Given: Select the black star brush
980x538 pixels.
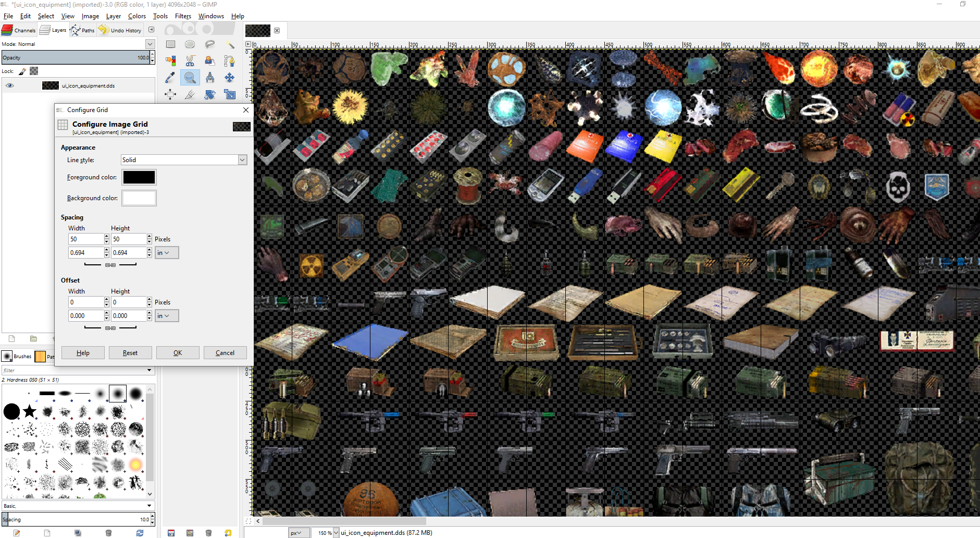Looking at the screenshot, I should pos(30,411).
